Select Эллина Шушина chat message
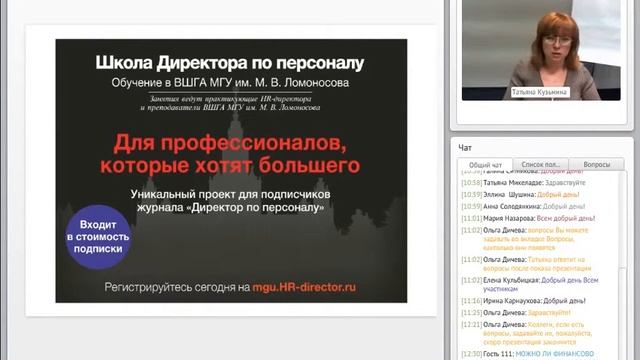Screen dimensions: 640x360 [x=520, y=194]
